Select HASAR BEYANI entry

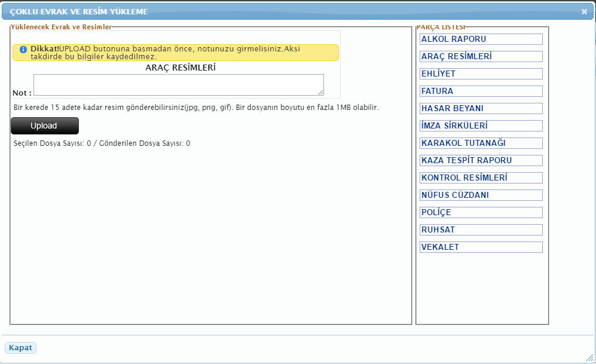(481, 109)
